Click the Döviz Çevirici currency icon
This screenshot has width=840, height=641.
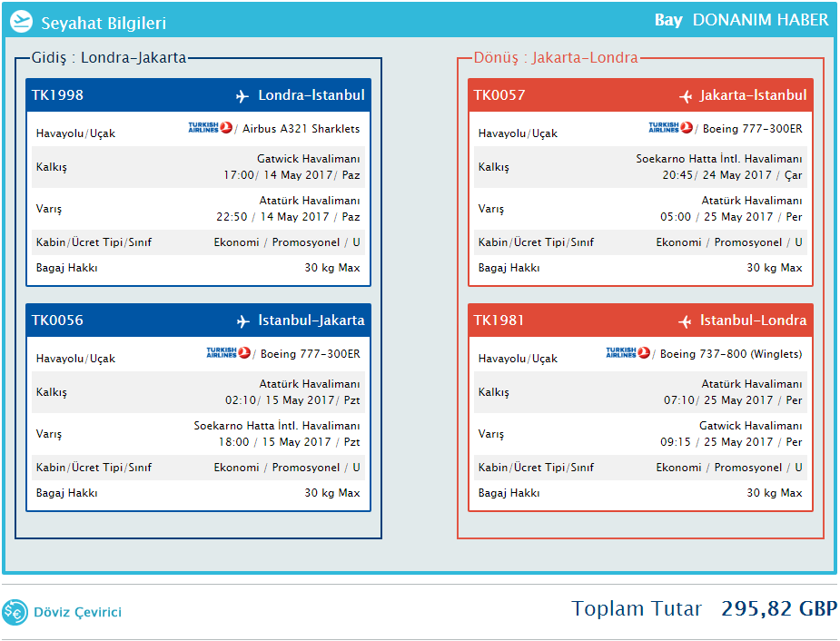pyautogui.click(x=15, y=612)
